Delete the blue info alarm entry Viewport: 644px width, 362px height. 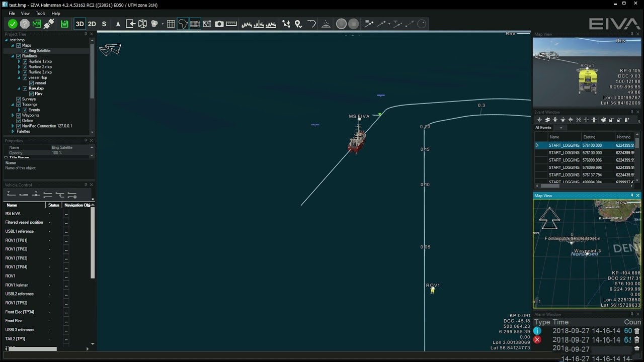click(x=637, y=331)
